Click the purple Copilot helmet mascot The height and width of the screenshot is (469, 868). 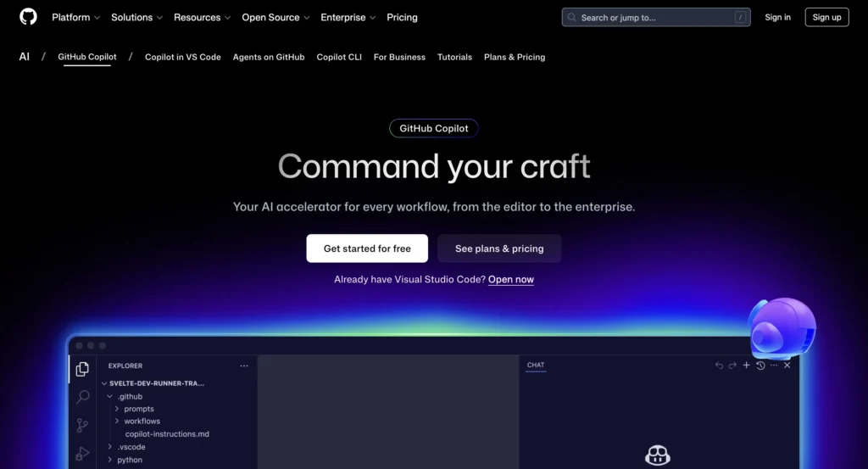(782, 328)
